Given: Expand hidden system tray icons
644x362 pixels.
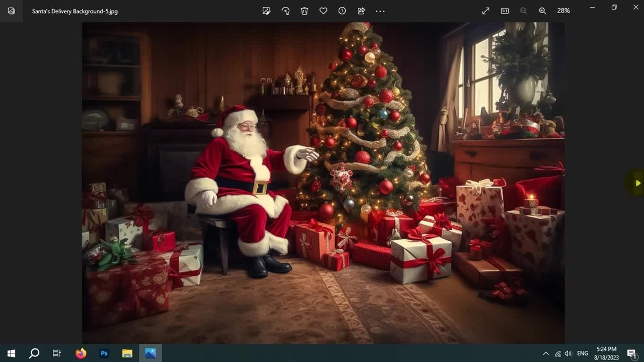Looking at the screenshot, I should [546, 353].
